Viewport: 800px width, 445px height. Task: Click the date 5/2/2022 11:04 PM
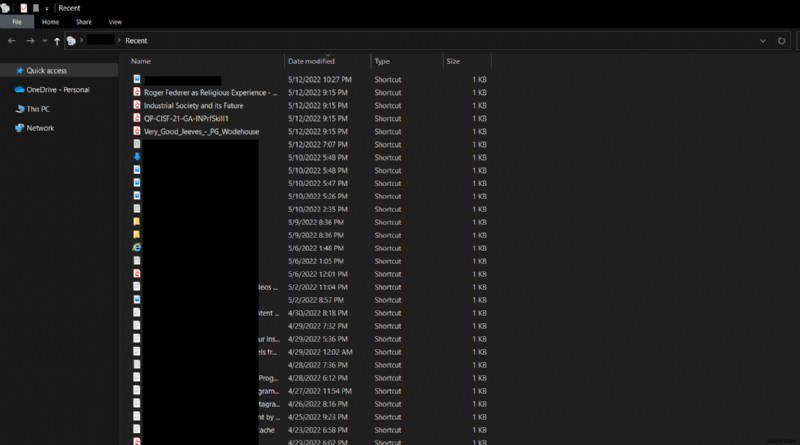point(317,287)
